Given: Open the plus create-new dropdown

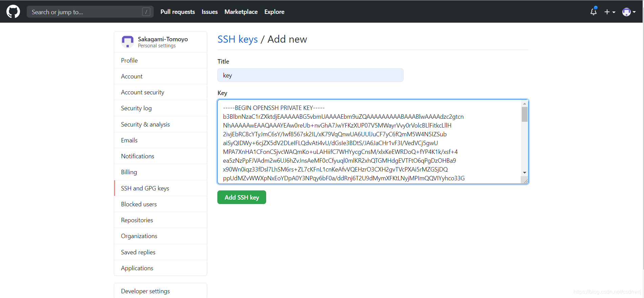Looking at the screenshot, I should pos(610,12).
